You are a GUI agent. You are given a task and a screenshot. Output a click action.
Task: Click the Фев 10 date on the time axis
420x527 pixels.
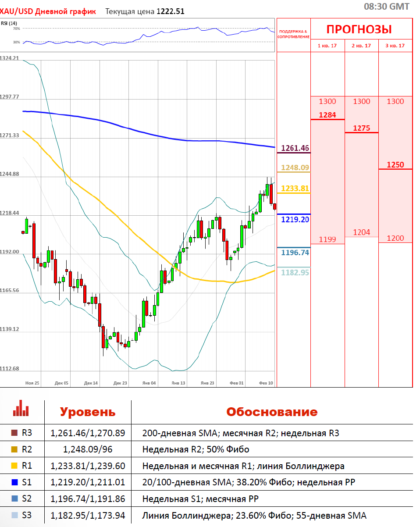coord(266,383)
